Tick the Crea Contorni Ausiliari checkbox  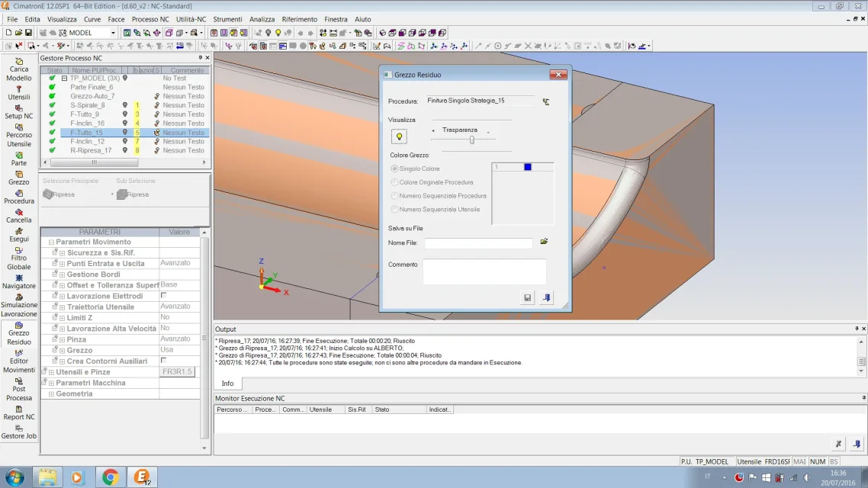point(163,360)
